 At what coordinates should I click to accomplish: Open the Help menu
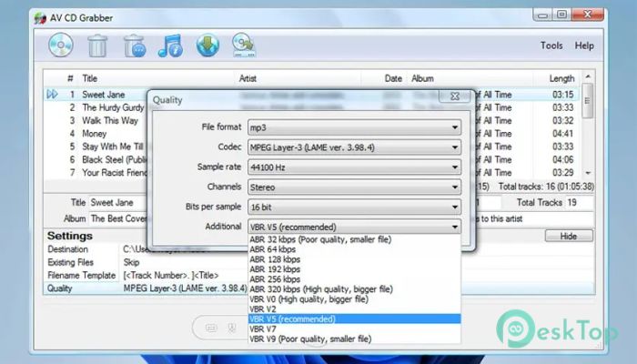(584, 45)
